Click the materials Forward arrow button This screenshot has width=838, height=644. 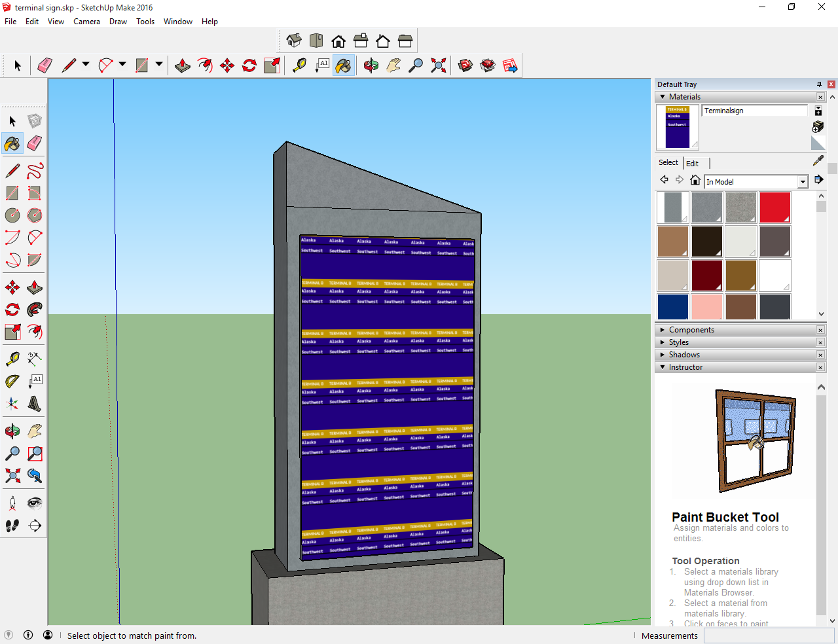point(680,179)
